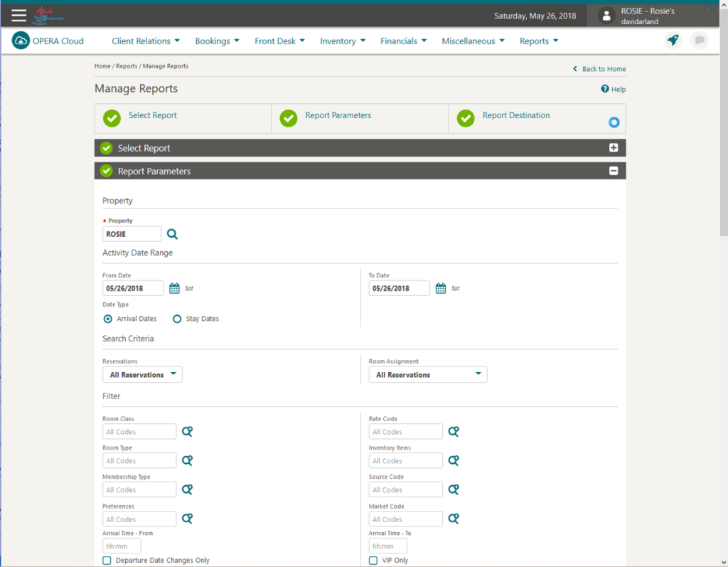
Task: Open the Inventory menu
Action: point(343,41)
